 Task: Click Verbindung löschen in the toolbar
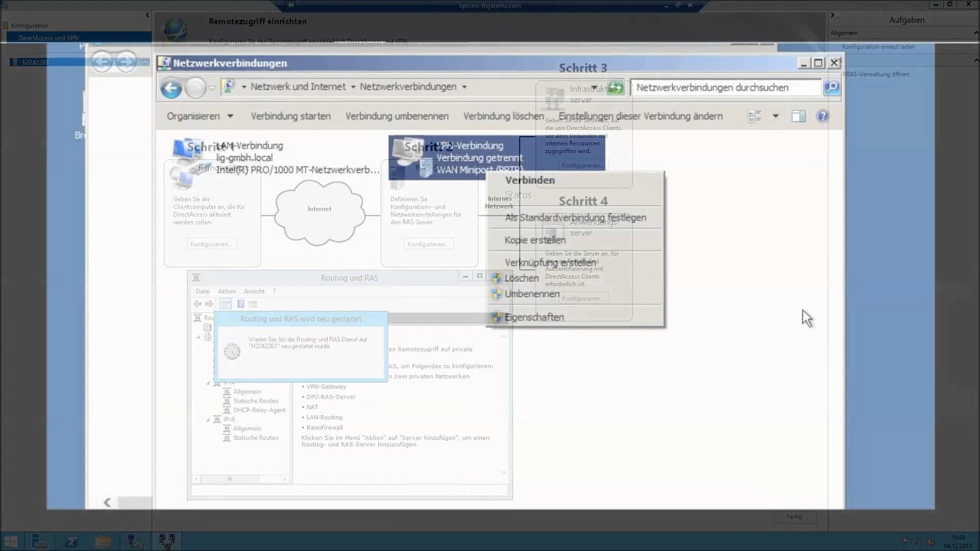tap(503, 116)
